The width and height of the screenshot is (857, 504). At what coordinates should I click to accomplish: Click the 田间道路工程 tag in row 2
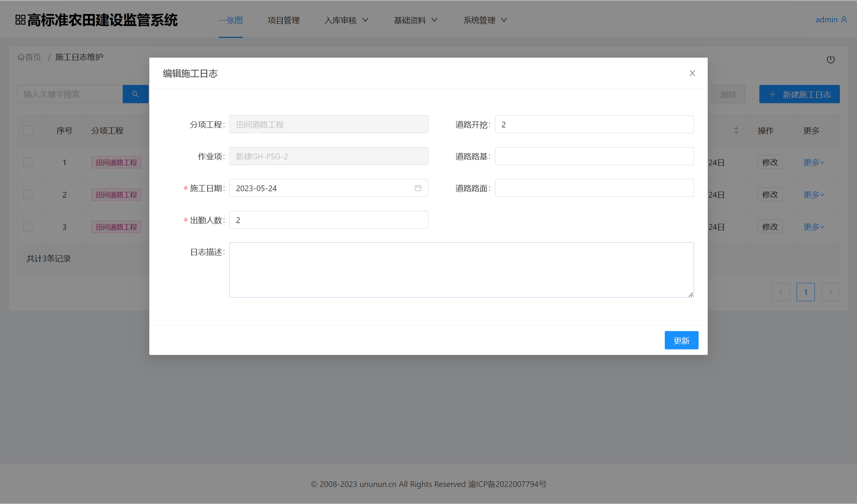point(116,195)
